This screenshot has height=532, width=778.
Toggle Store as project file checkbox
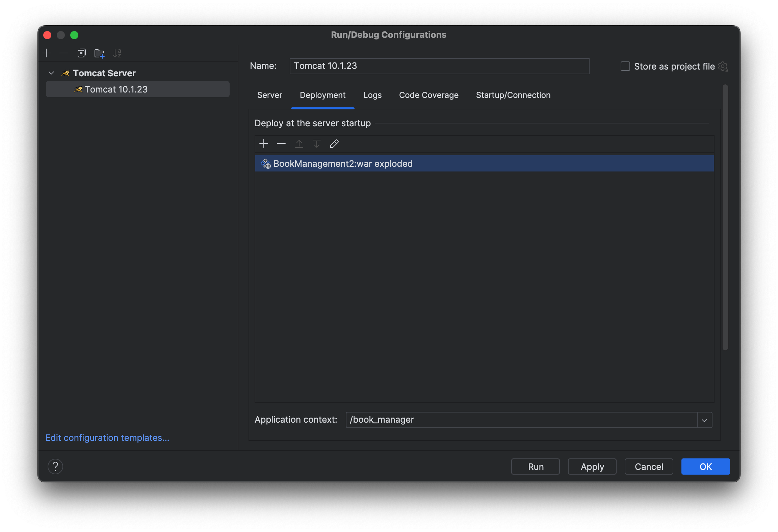click(x=624, y=66)
